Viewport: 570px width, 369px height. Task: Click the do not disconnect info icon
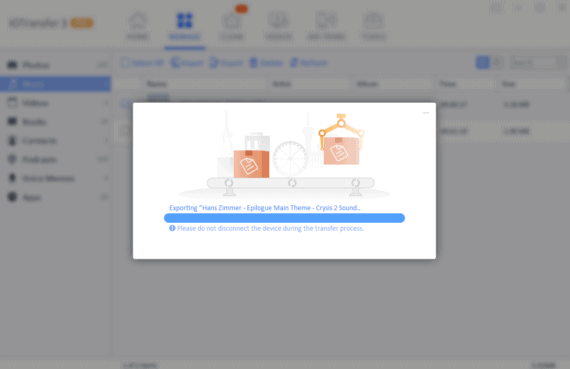[172, 228]
